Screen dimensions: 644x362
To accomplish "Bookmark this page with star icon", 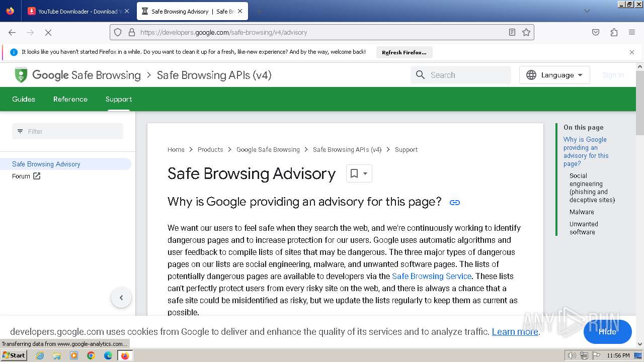I will [x=526, y=32].
